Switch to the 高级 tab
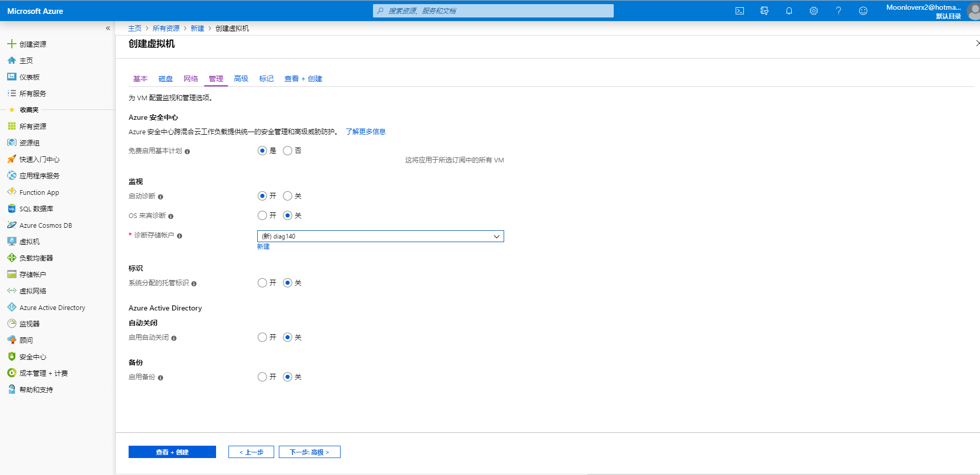This screenshot has width=980, height=475. (x=241, y=79)
